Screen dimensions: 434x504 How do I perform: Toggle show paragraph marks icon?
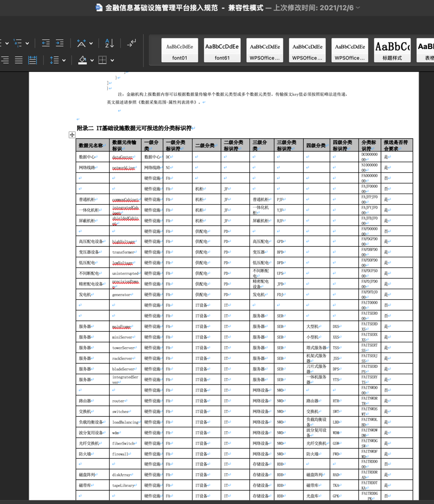pyautogui.click(x=131, y=43)
